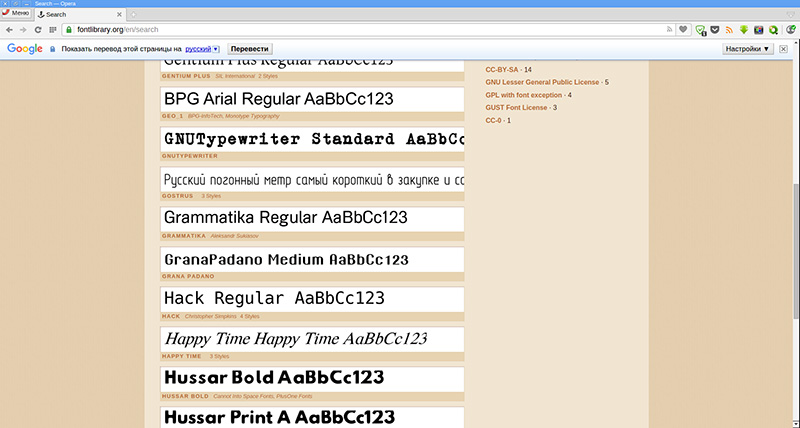Open the Opera Меню button
Image resolution: width=800 pixels, height=428 pixels.
16,14
